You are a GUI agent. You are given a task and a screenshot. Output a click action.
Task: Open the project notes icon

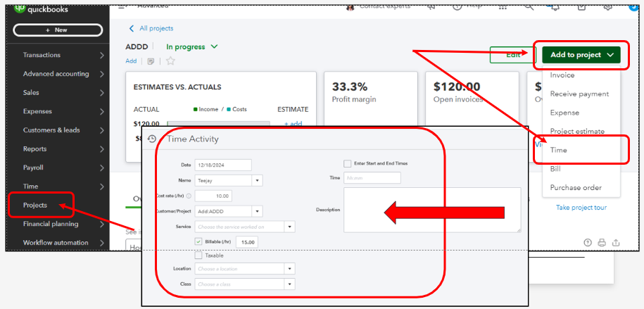click(x=151, y=61)
